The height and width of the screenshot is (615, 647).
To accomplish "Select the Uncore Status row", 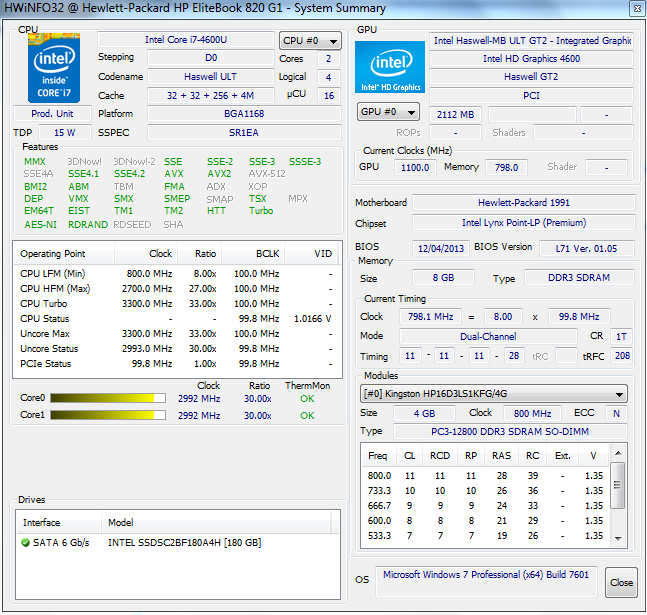I will tap(177, 349).
